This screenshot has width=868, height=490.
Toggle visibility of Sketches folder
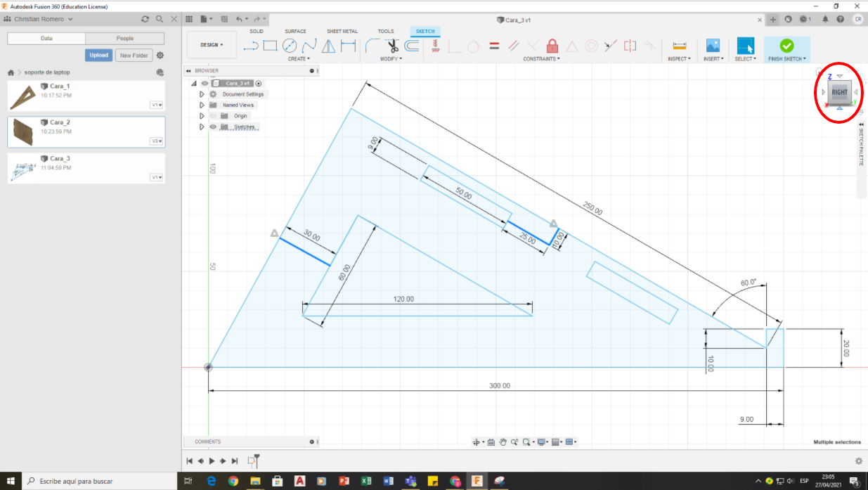pos(212,127)
